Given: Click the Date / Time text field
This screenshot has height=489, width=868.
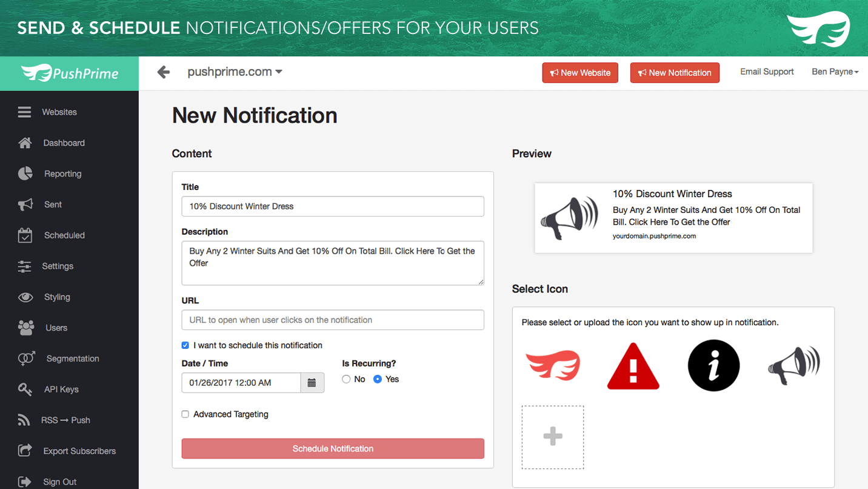Looking at the screenshot, I should (241, 383).
